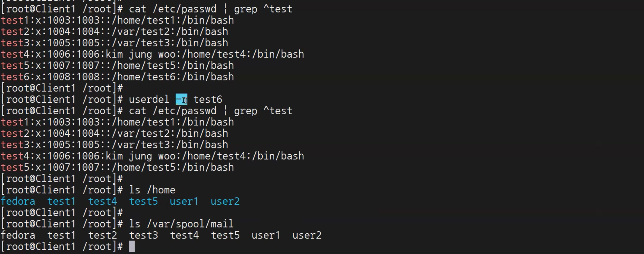The height and width of the screenshot is (254, 644).
Task: Click the fedora directory under ls /home
Action: coord(18,201)
